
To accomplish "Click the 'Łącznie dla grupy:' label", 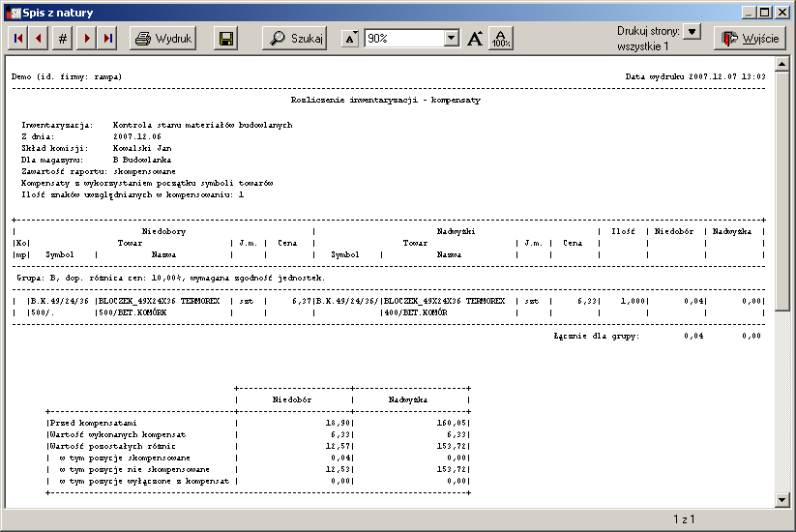I will pos(596,336).
